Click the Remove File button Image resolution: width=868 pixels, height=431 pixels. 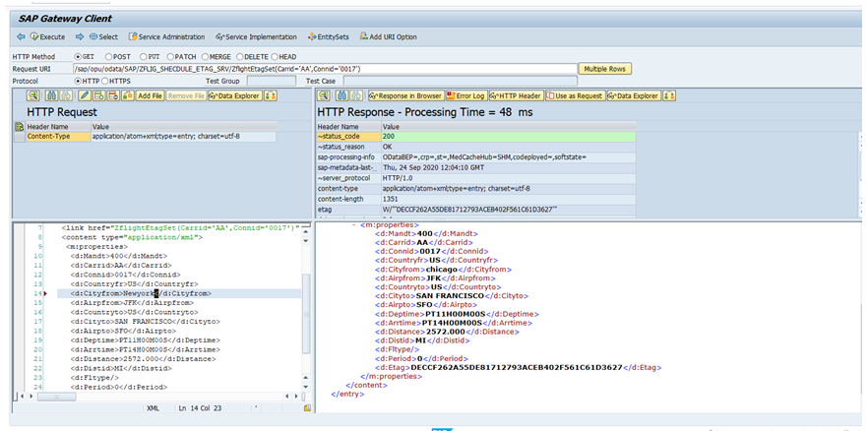[x=186, y=95]
